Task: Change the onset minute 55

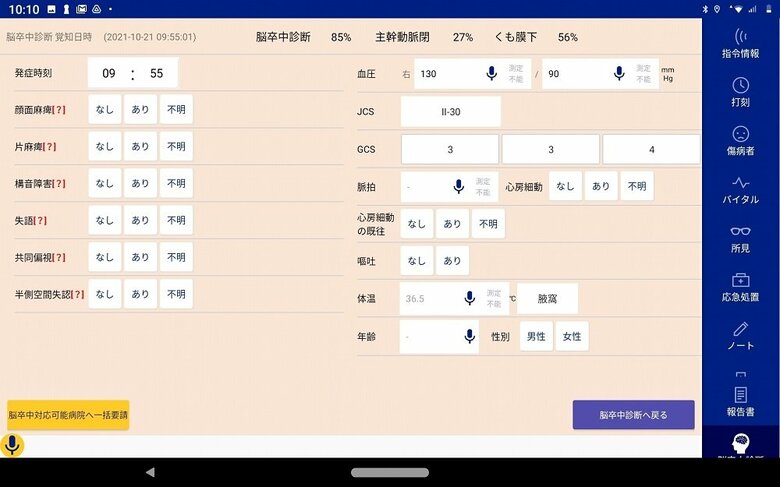Action: click(x=156, y=74)
